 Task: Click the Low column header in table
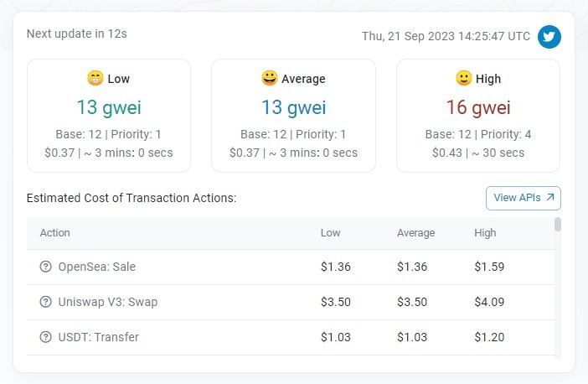[x=331, y=232]
